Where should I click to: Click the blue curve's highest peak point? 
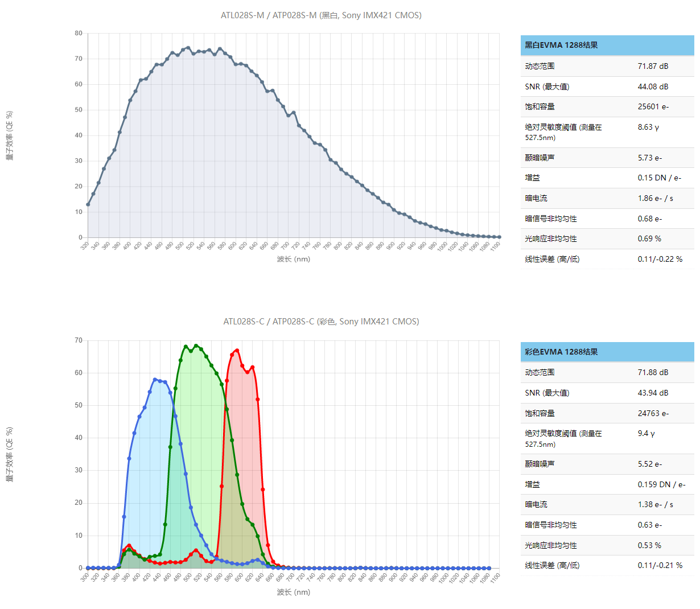coord(155,380)
